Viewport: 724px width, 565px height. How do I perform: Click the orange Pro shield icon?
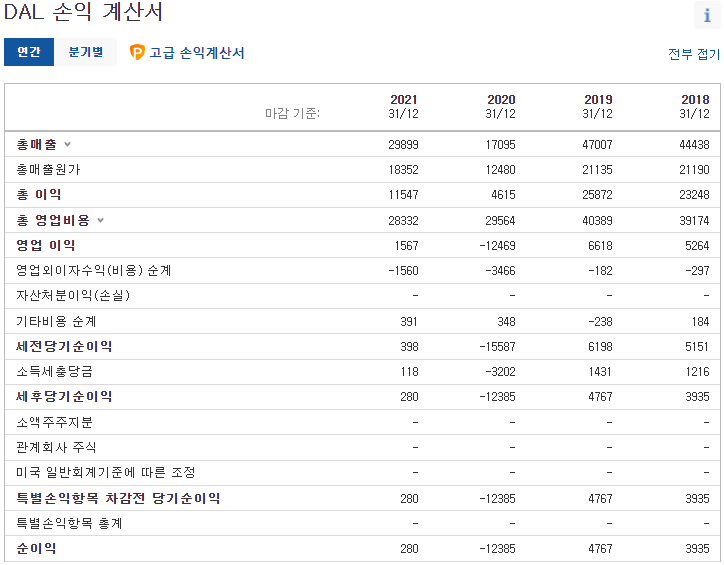137,52
